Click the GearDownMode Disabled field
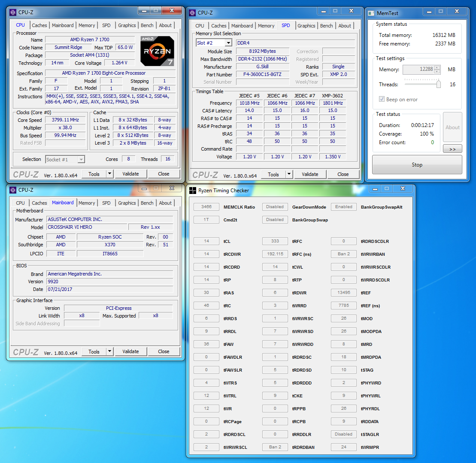The width and height of the screenshot is (476, 463). point(275,207)
